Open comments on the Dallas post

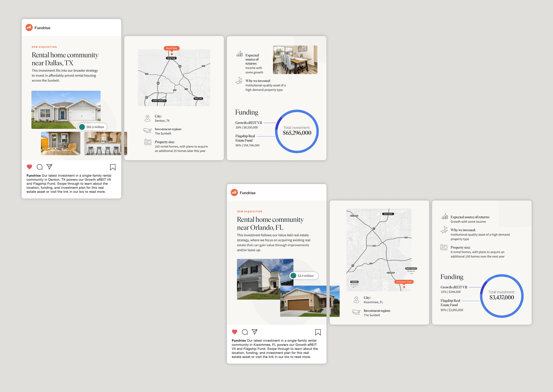pyautogui.click(x=40, y=167)
